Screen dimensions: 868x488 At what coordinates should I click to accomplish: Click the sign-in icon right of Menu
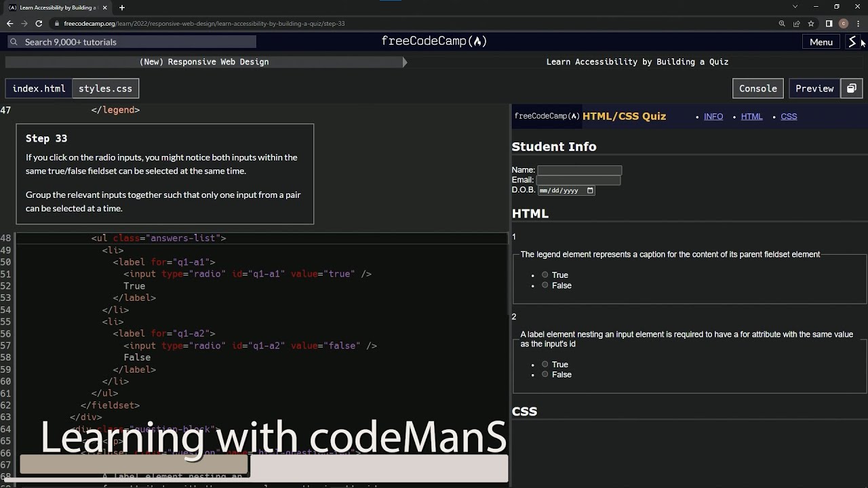point(852,41)
